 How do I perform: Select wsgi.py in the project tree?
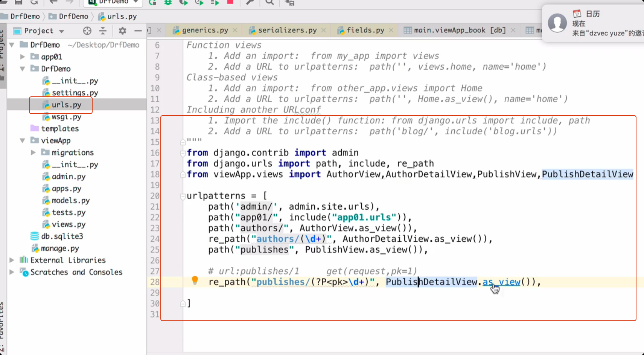coord(62,117)
